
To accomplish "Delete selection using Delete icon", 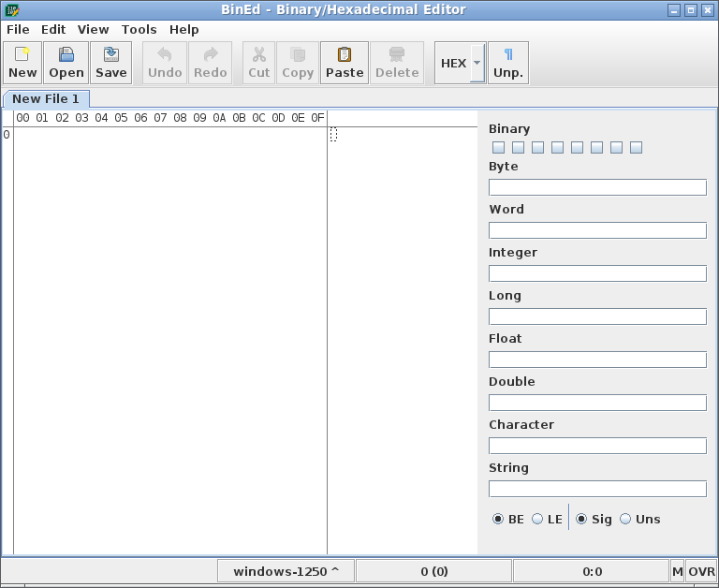I will [x=397, y=63].
